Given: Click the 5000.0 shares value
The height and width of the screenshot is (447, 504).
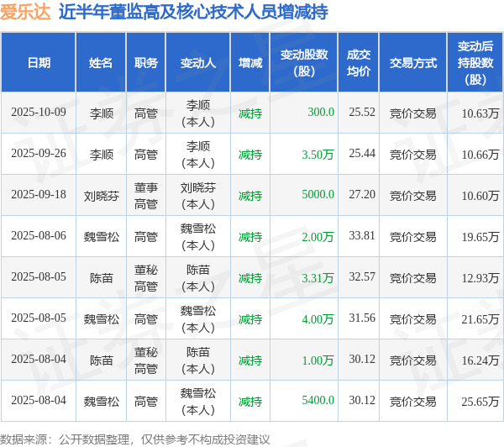Looking at the screenshot, I should click(318, 195).
